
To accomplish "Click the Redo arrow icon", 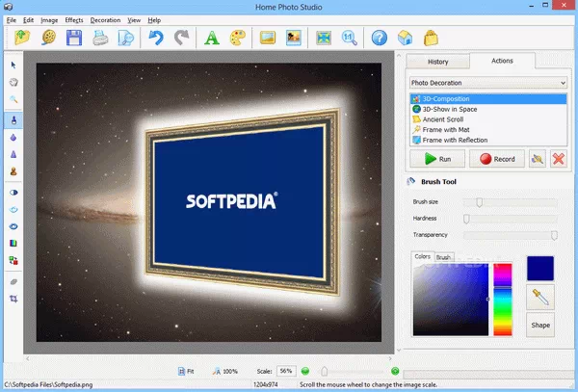I will coord(180,39).
